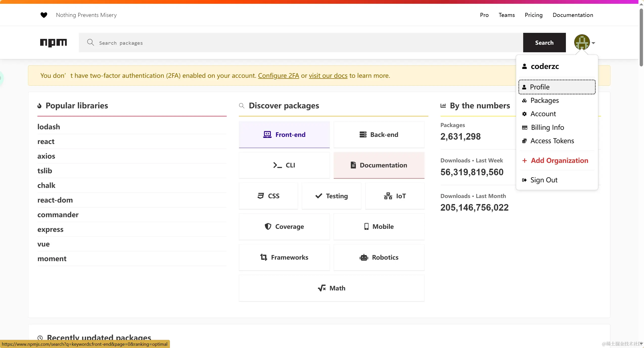Open the Robotics category tile
Image resolution: width=644 pixels, height=348 pixels.
coord(379,257)
